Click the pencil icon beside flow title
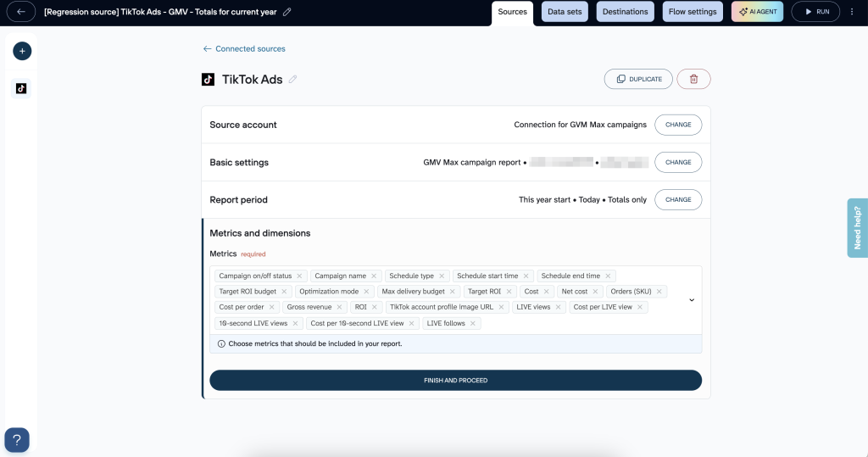This screenshot has height=457, width=868. coord(287,12)
